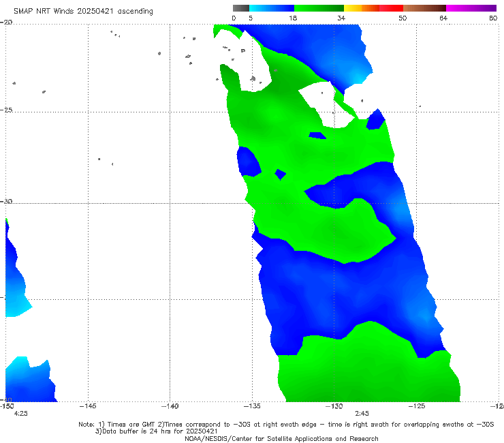Click the '34' label under the color bar
This screenshot has height=443, width=504.
341,18
